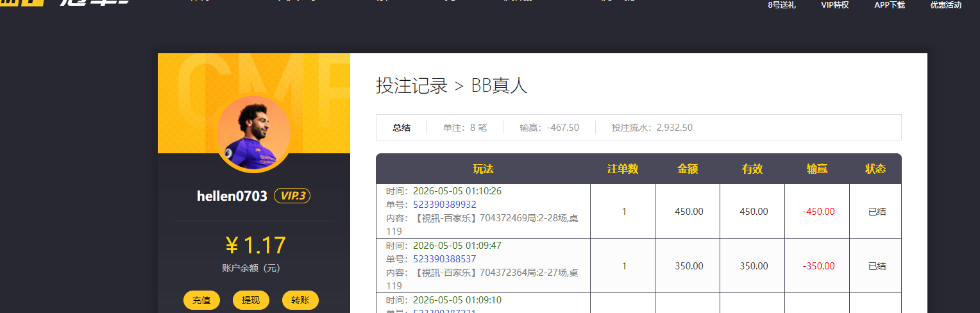Select the 总结 summary label
The width and height of the screenshot is (980, 313).
tap(401, 128)
